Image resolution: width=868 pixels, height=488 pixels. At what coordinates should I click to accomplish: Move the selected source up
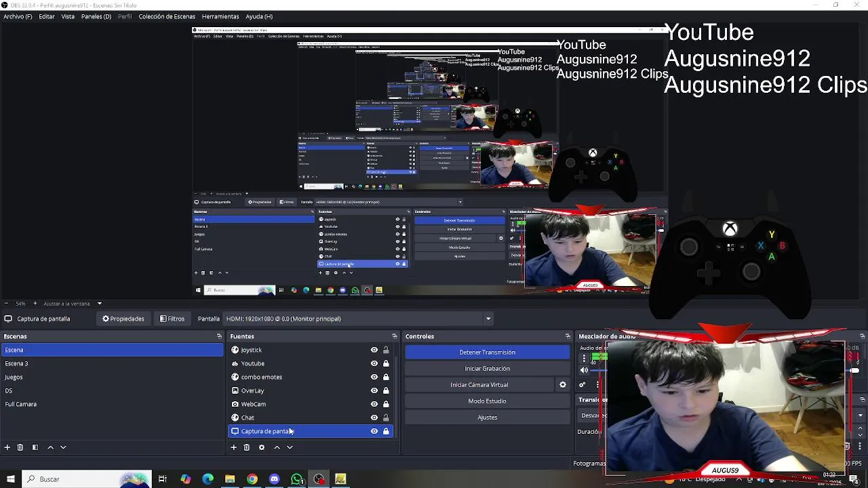coord(277,447)
